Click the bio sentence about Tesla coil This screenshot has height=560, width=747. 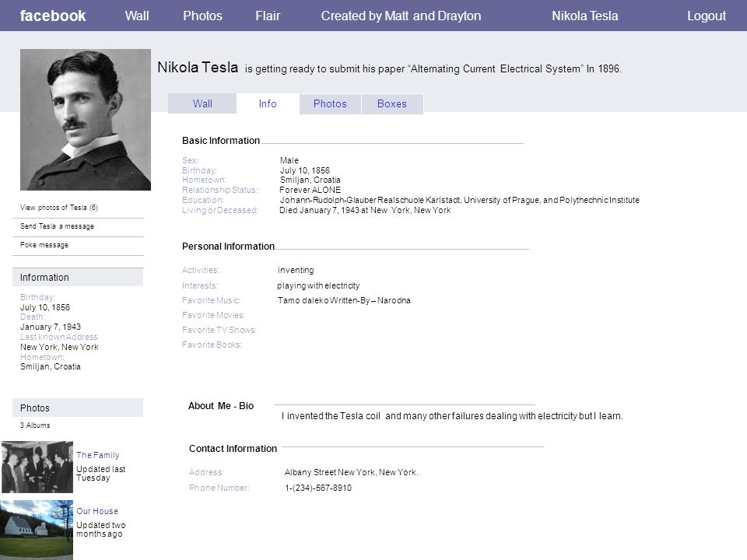tap(452, 415)
